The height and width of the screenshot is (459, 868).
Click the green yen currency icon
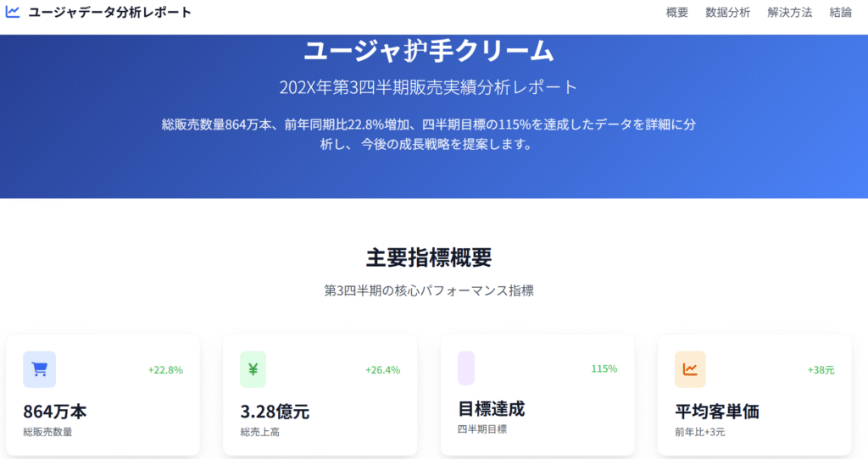click(x=253, y=369)
